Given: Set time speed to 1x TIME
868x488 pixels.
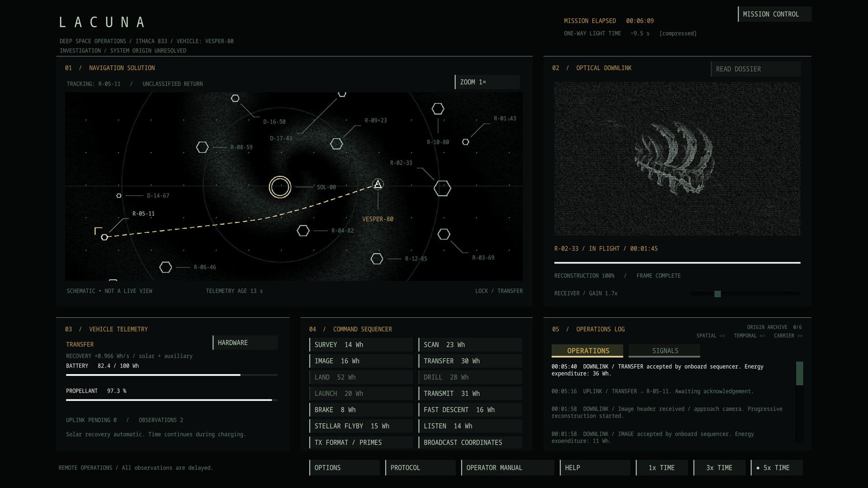Looking at the screenshot, I should tap(661, 468).
